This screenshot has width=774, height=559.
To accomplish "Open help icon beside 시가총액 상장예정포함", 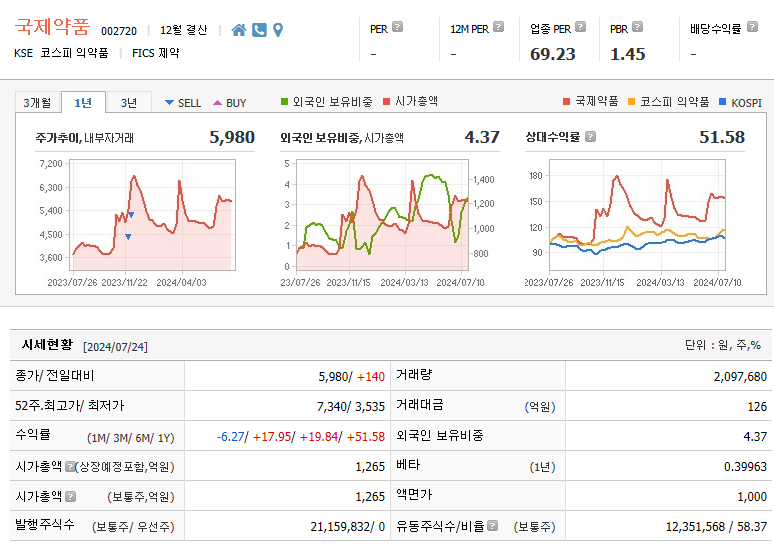I will 70,466.
